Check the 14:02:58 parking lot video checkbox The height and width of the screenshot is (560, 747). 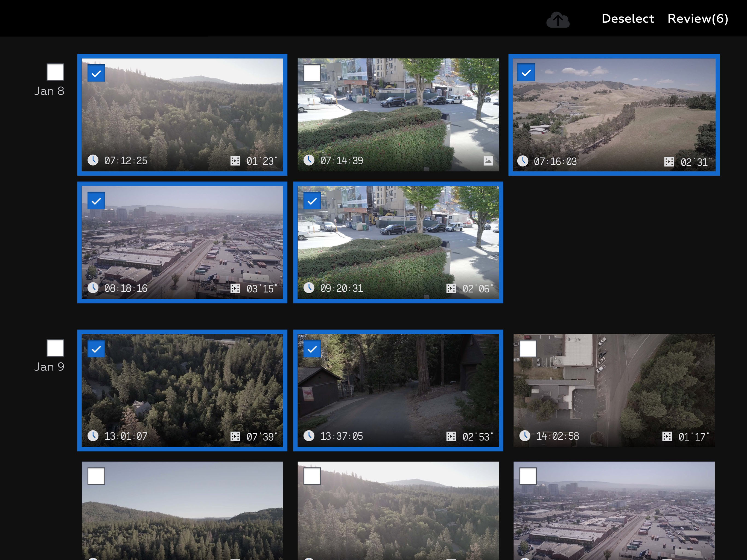point(528,349)
